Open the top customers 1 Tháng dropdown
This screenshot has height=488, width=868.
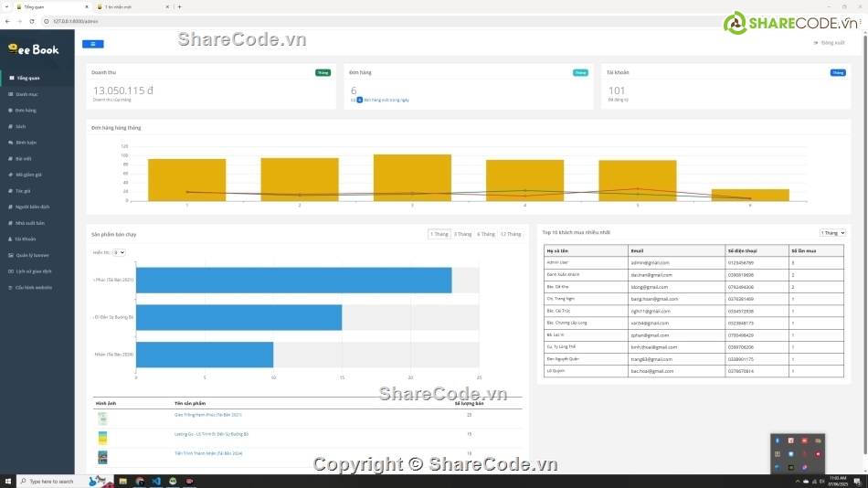[832, 233]
